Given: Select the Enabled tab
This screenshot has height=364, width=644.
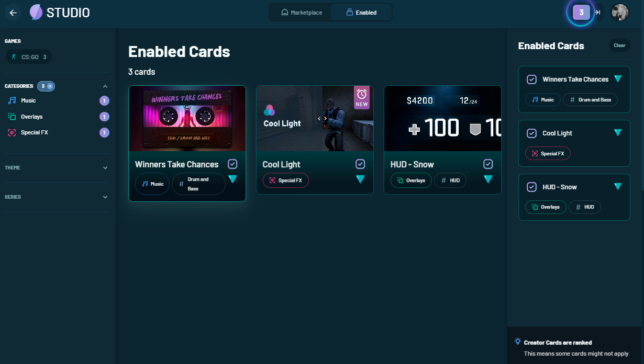Looking at the screenshot, I should coord(361,13).
